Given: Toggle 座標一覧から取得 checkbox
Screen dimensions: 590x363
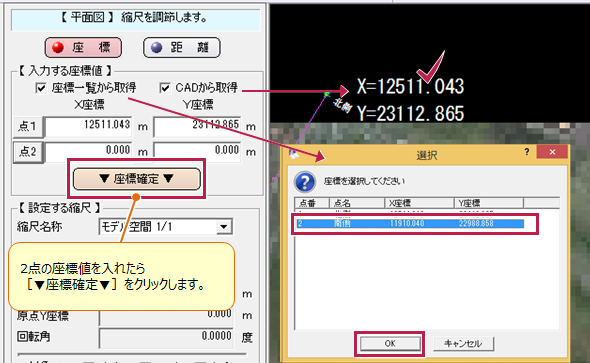Looking at the screenshot, I should click(41, 88).
